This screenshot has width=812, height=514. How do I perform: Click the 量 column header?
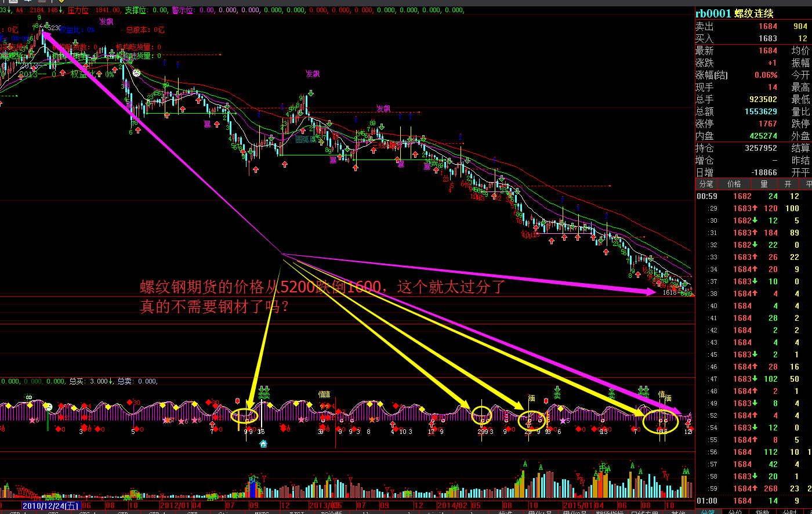pyautogui.click(x=764, y=184)
